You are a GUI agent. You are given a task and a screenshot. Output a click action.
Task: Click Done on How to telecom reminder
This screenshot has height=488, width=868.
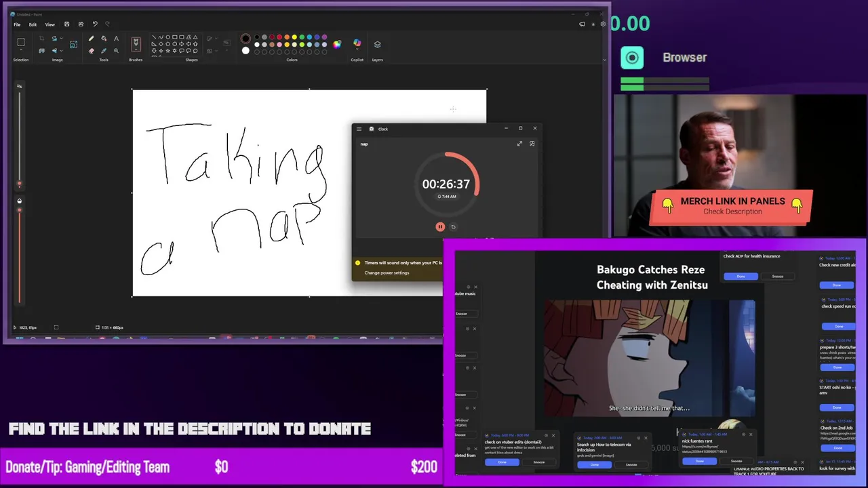(x=595, y=464)
